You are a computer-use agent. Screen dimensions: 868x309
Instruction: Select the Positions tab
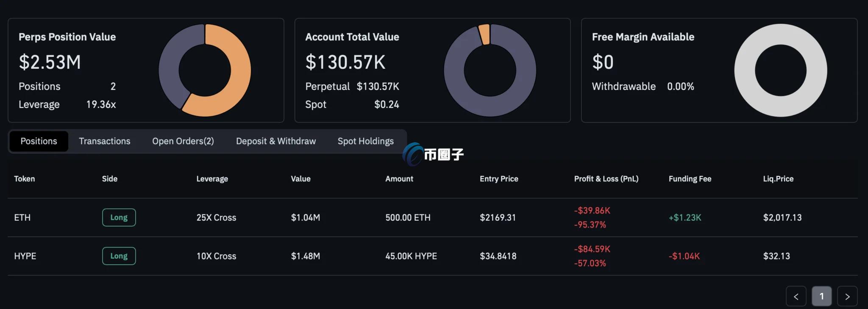coord(39,141)
